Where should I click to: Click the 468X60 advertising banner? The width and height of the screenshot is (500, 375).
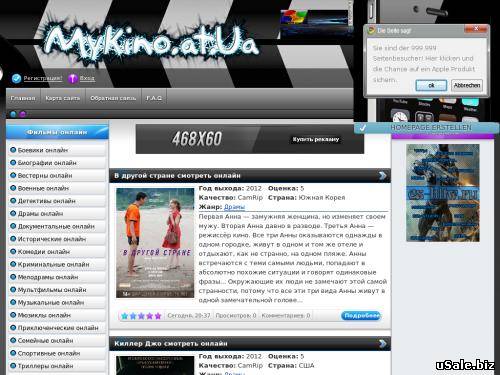point(250,139)
